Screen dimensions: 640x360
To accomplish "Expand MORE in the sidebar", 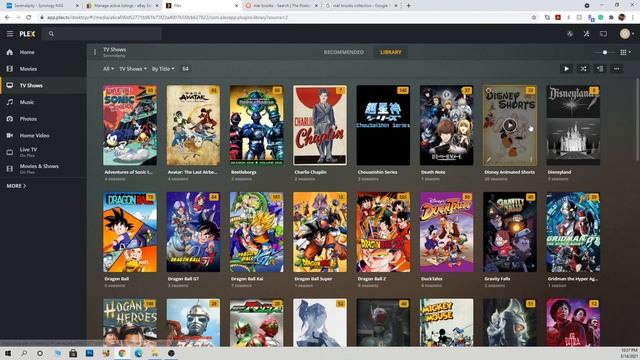I will [16, 186].
